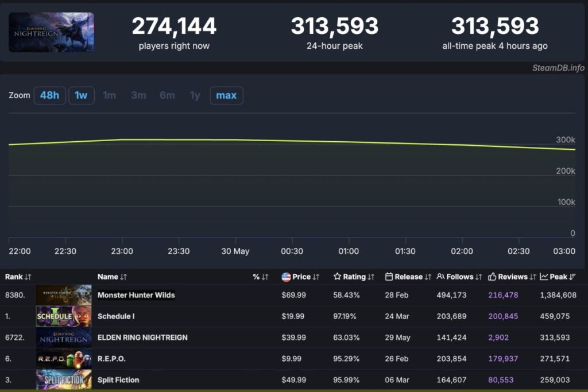Viewport: 588px width, 392px height.
Task: Select the 1m zoom range
Action: pyautogui.click(x=110, y=96)
